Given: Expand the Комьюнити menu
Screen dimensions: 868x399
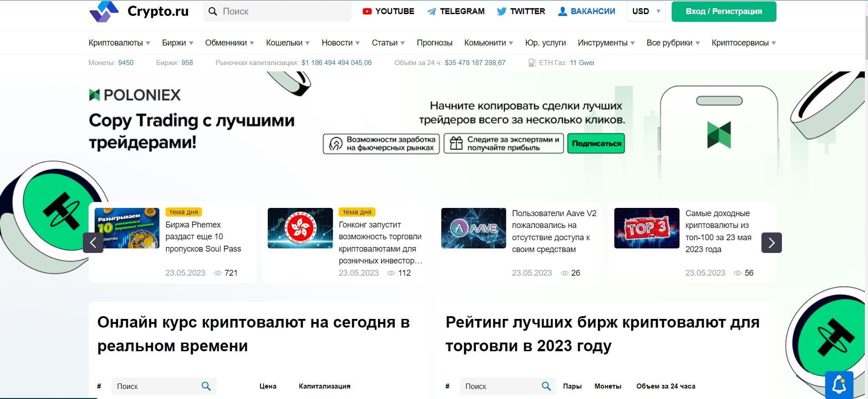Looking at the screenshot, I should point(489,43).
